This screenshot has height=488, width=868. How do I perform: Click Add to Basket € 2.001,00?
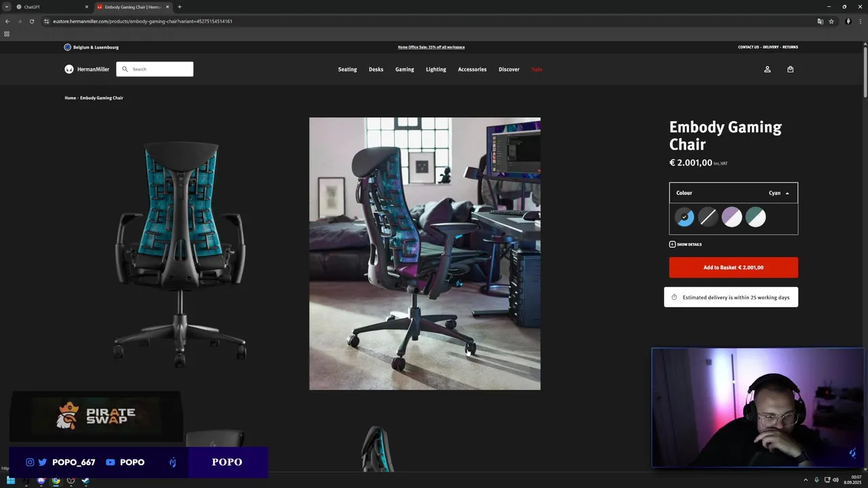734,268
